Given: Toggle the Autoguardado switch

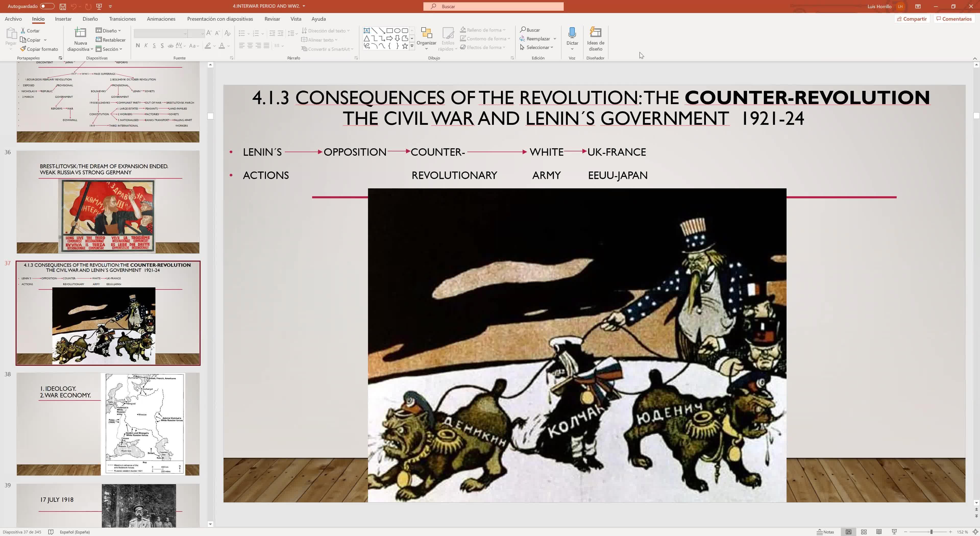Looking at the screenshot, I should (x=47, y=6).
